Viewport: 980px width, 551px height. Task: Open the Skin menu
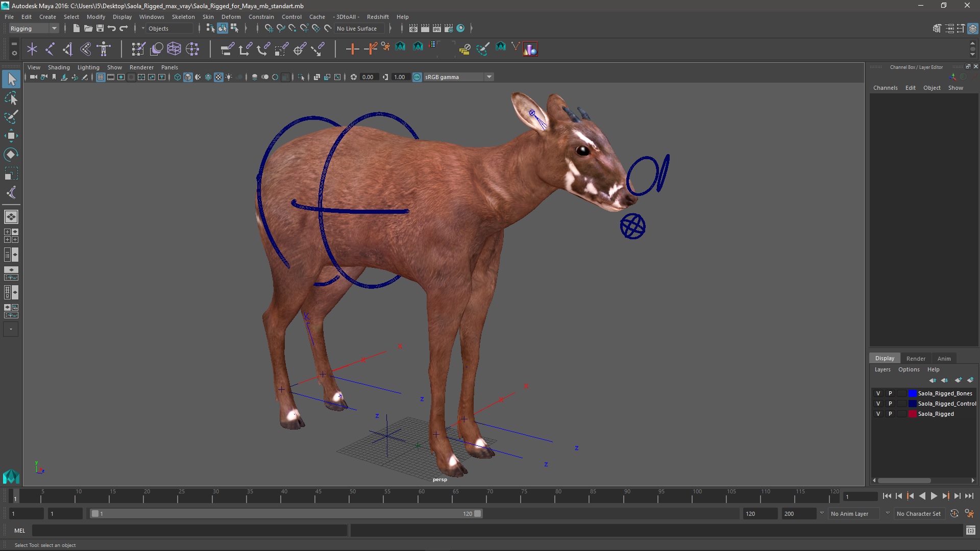(208, 17)
